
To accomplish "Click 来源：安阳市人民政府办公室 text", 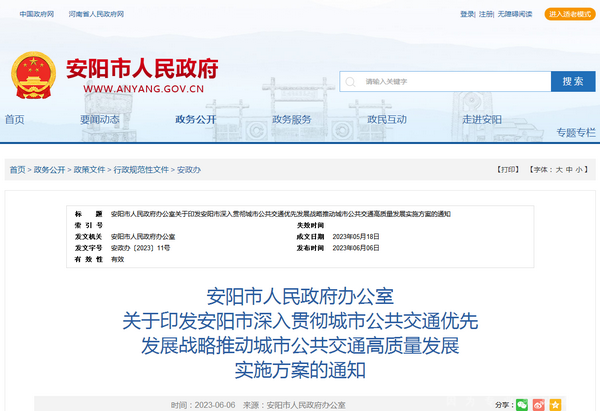I will [294, 405].
